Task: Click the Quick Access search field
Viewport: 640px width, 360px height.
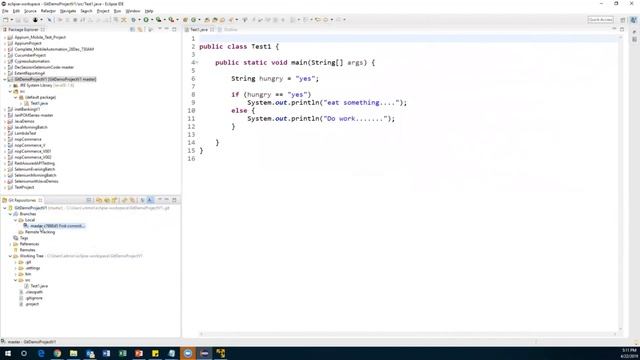Action: click(x=600, y=20)
